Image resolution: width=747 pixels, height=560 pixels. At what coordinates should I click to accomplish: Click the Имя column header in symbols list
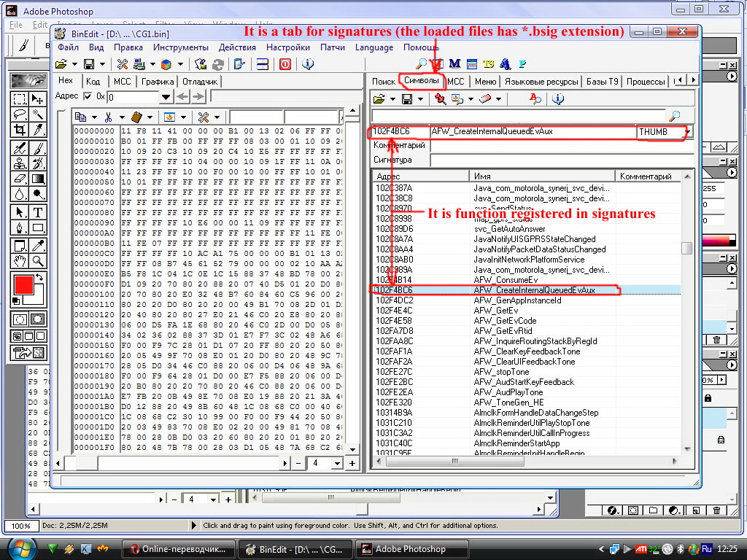tap(542, 176)
